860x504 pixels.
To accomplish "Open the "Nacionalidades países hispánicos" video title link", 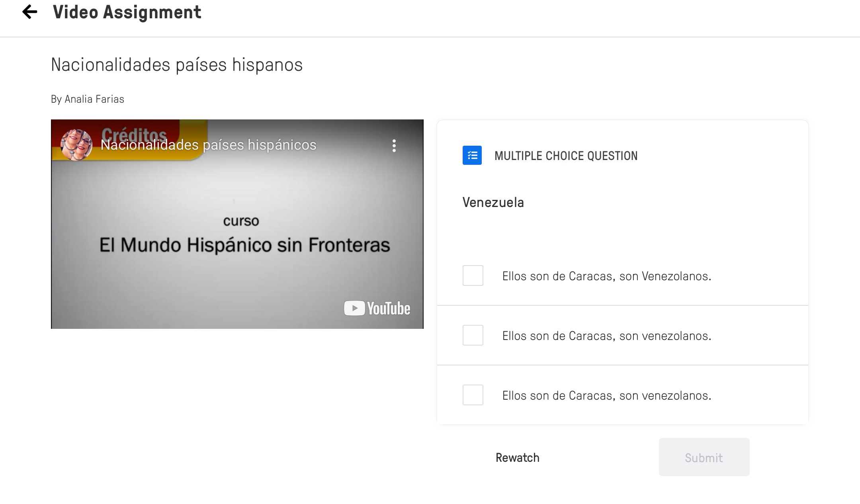I will (x=208, y=145).
